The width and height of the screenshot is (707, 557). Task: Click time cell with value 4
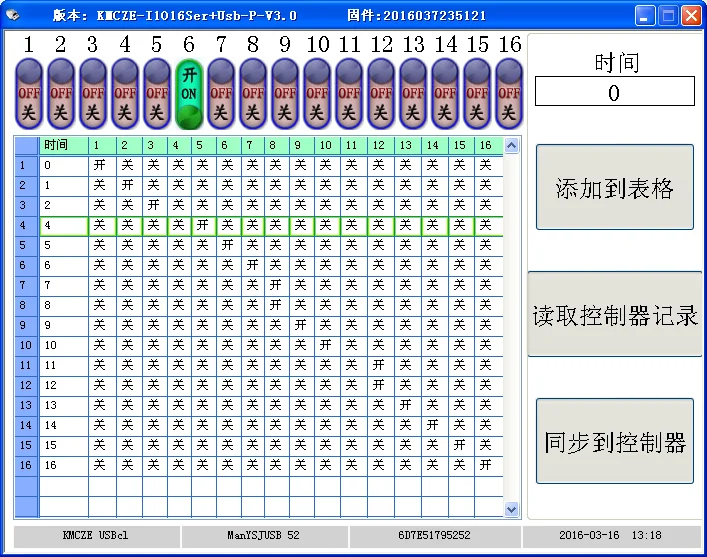pos(64,226)
